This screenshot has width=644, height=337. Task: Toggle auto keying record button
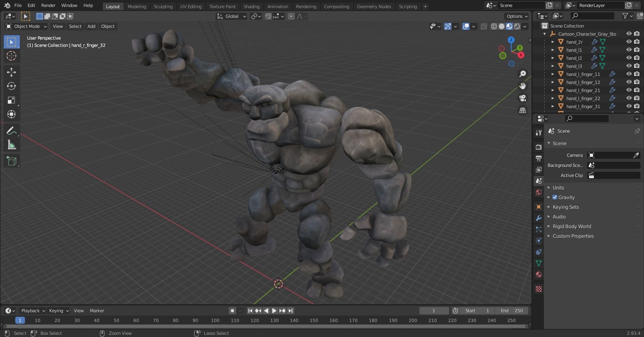[232, 311]
